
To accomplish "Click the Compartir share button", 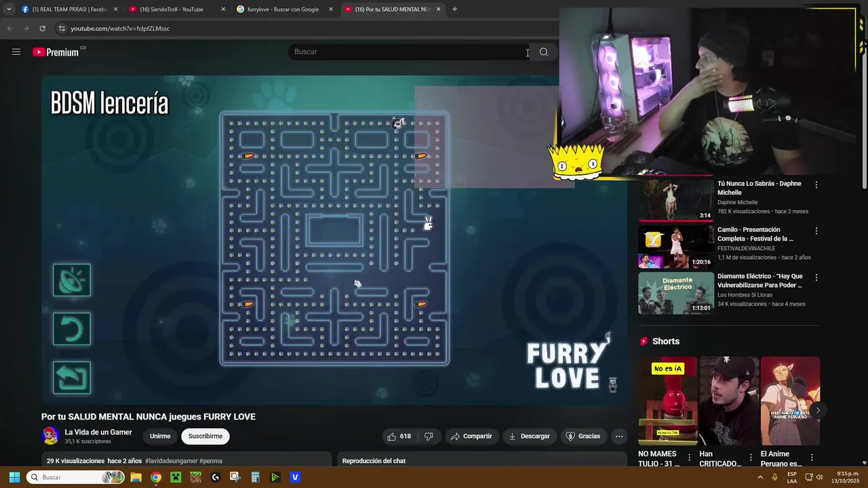I will tap(471, 436).
